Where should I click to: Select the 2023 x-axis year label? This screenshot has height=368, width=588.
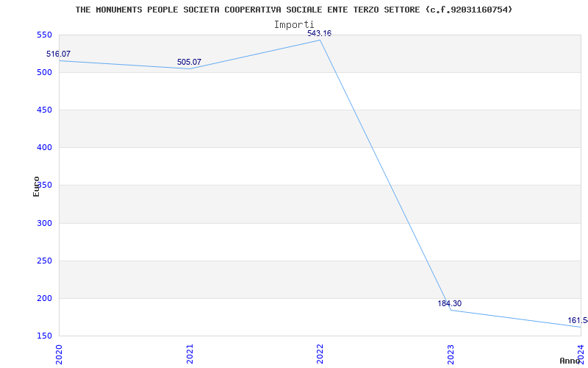pyautogui.click(x=451, y=354)
